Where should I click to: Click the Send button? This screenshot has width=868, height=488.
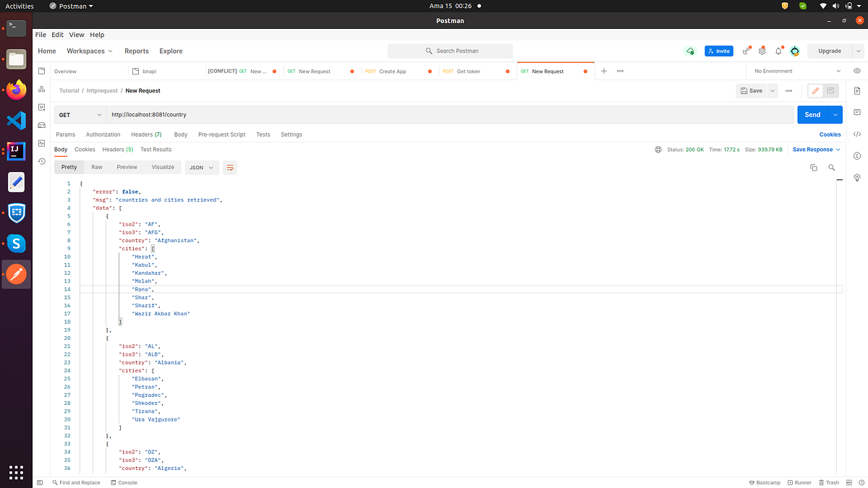point(812,114)
